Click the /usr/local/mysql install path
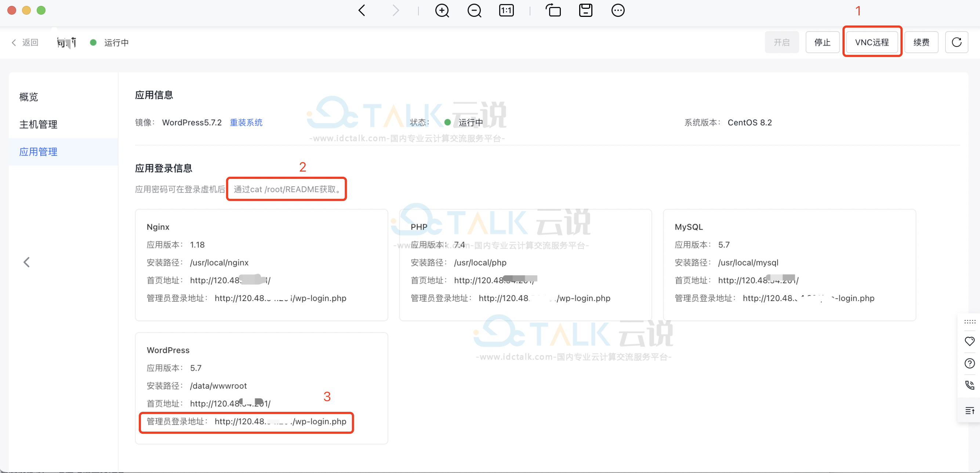980x473 pixels. click(x=748, y=263)
